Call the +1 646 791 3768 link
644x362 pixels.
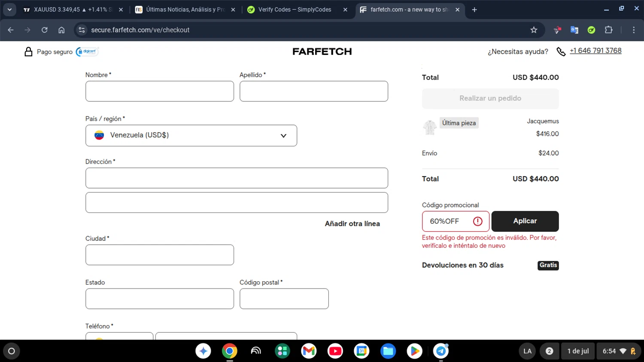pyautogui.click(x=595, y=51)
